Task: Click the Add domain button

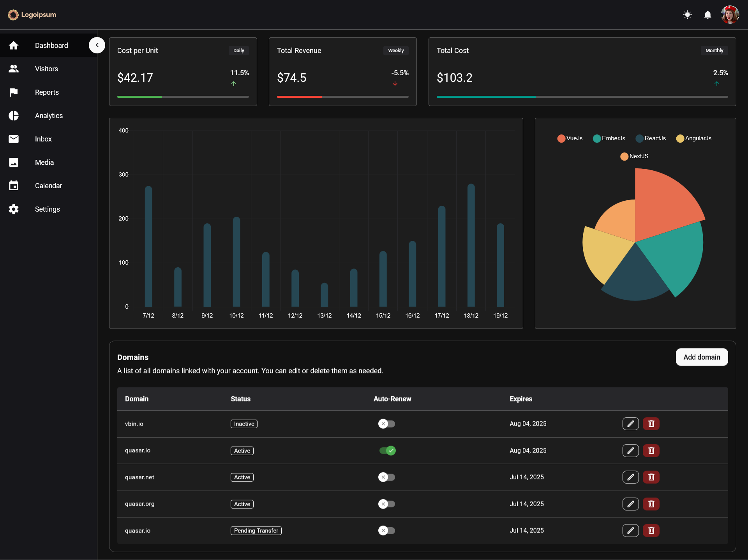Action: [702, 357]
